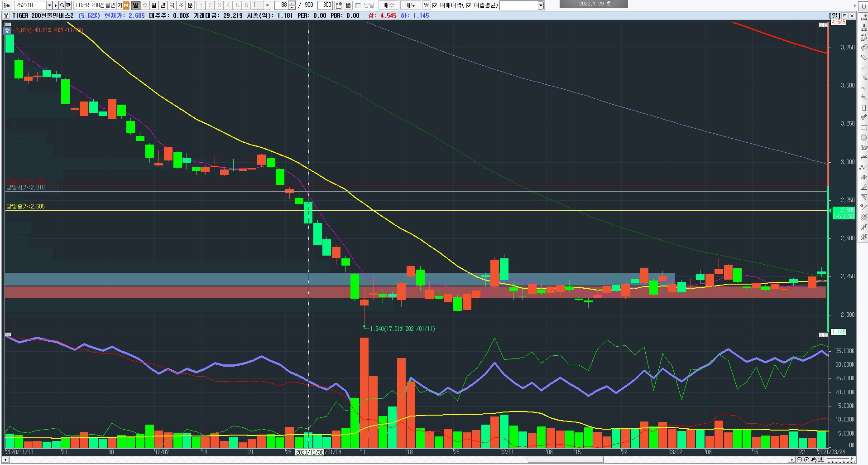This screenshot has width=868, height=465.
Task: Click the 매수 buy button
Action: tap(388, 5)
